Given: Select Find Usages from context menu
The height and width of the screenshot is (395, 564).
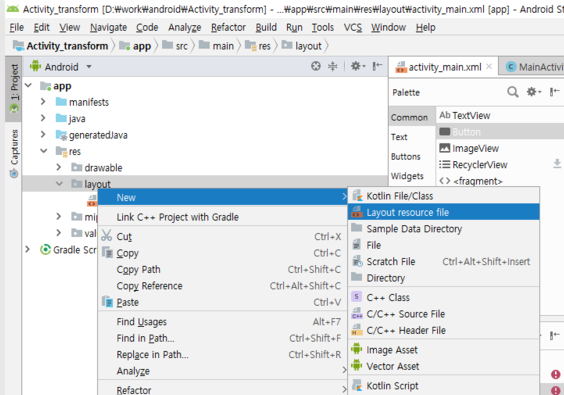Looking at the screenshot, I should pos(222,321).
